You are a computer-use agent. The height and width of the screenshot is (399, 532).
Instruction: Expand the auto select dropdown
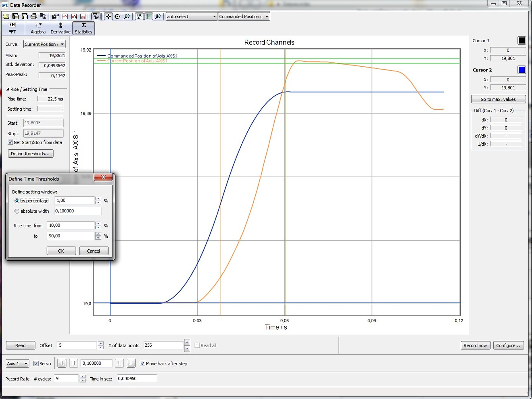[191, 16]
